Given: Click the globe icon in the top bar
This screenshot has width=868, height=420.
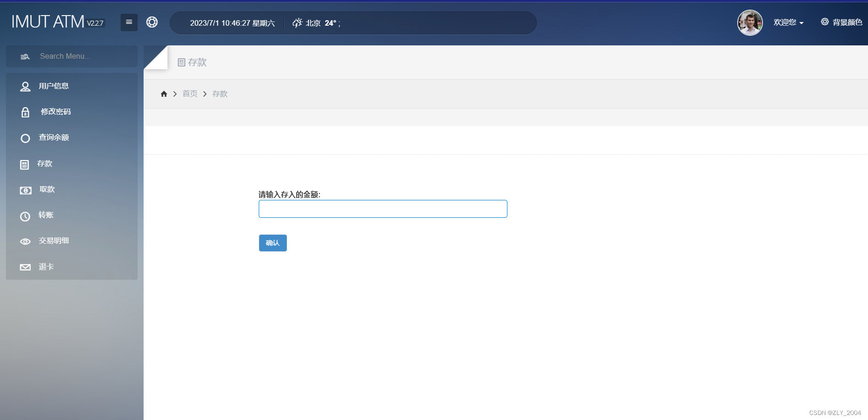Looking at the screenshot, I should [152, 22].
